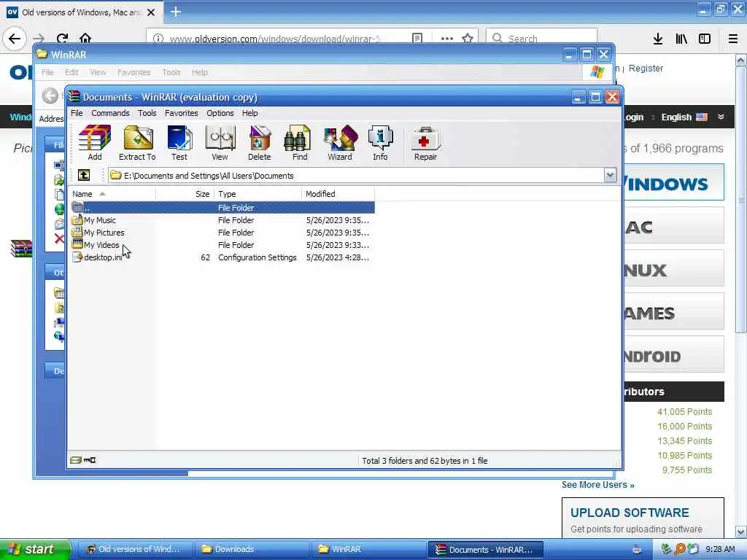The height and width of the screenshot is (560, 747).
Task: Open the Firefox downloads arrow icon
Action: pyautogui.click(x=658, y=39)
